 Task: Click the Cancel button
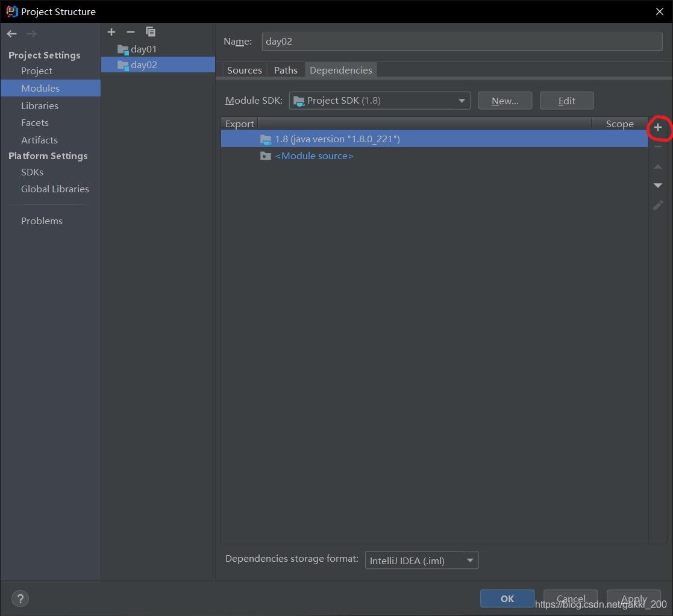tap(571, 599)
